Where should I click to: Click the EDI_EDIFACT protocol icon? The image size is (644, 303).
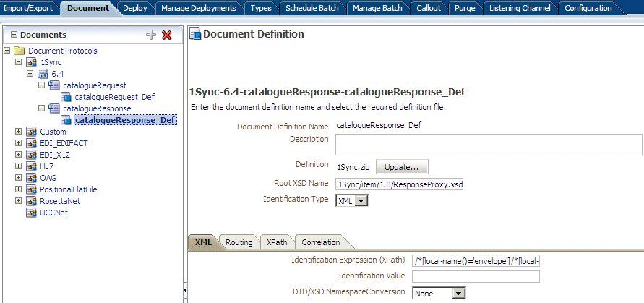tap(31, 143)
